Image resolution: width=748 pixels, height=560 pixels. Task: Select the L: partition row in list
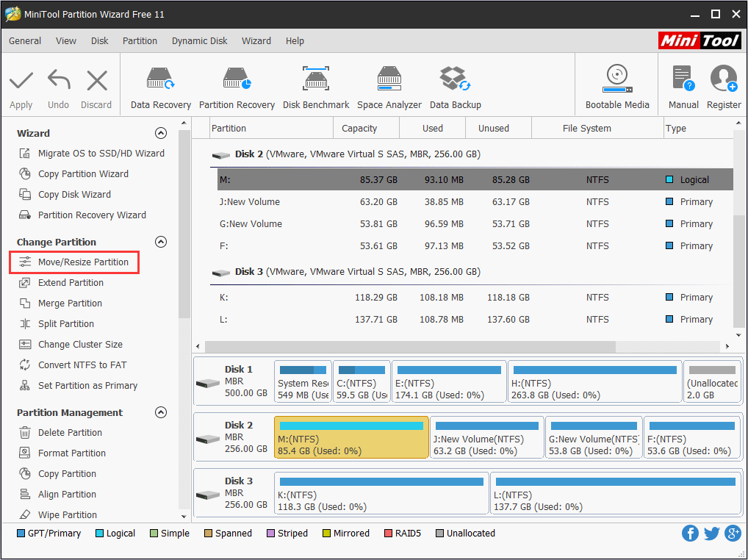pyautogui.click(x=475, y=319)
